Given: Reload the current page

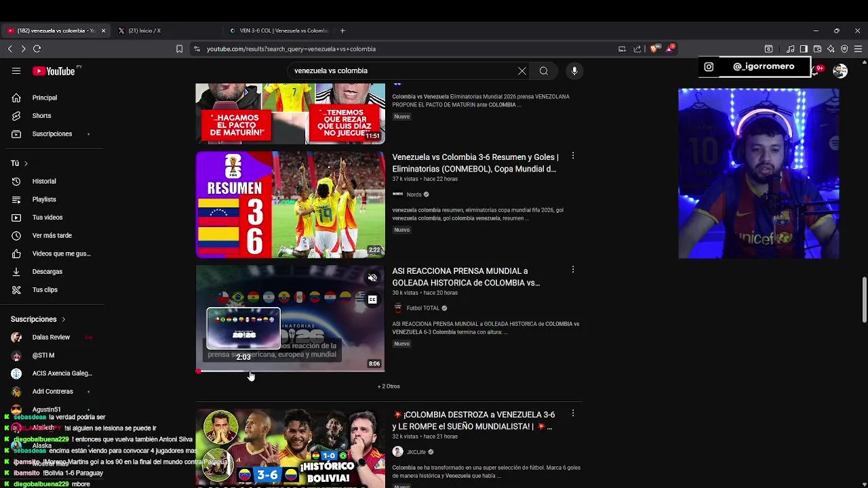Looking at the screenshot, I should click(x=37, y=49).
